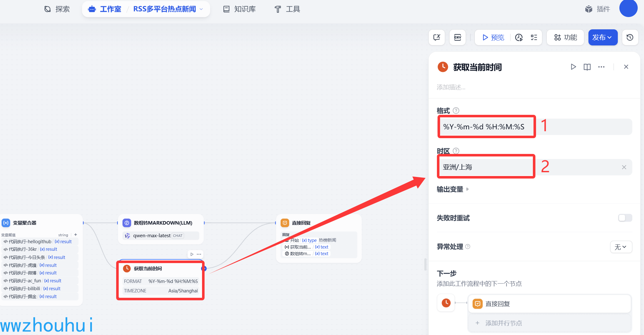Click the help icon next to 时区
Screen dimensions: 644x335
pos(456,151)
